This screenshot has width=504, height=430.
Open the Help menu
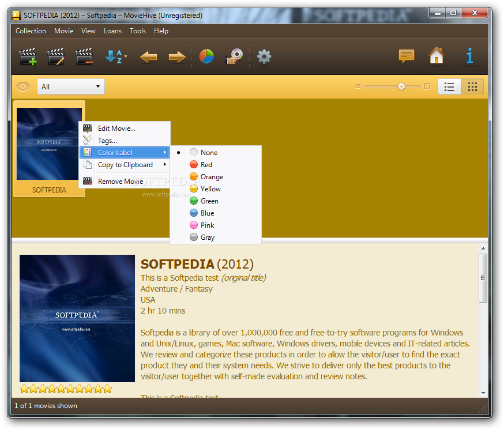(x=161, y=31)
